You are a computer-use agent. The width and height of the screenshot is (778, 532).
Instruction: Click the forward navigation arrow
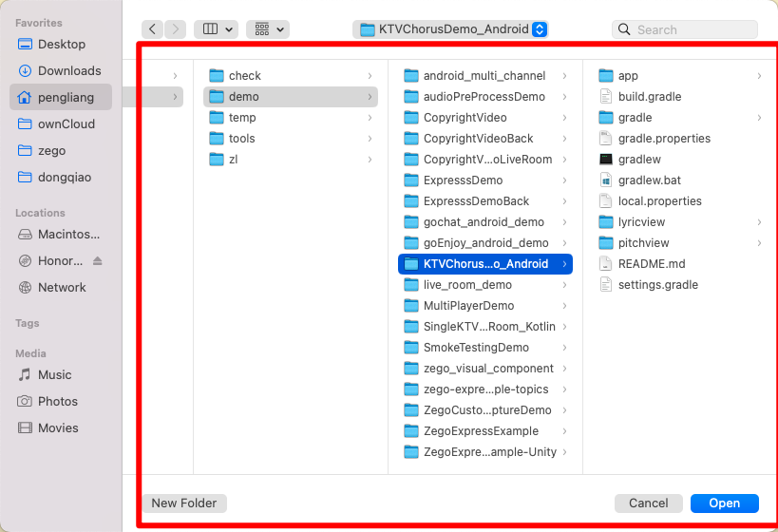coord(175,29)
